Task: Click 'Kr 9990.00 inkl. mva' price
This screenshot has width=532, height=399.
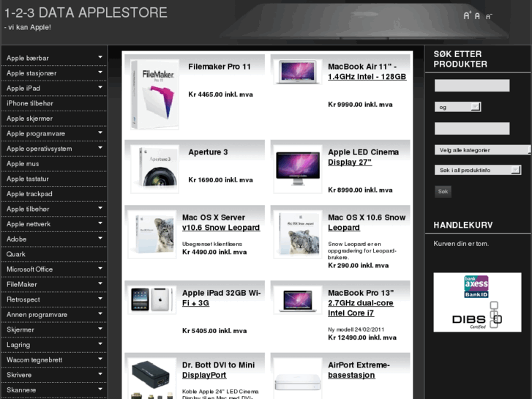Action: point(360,105)
